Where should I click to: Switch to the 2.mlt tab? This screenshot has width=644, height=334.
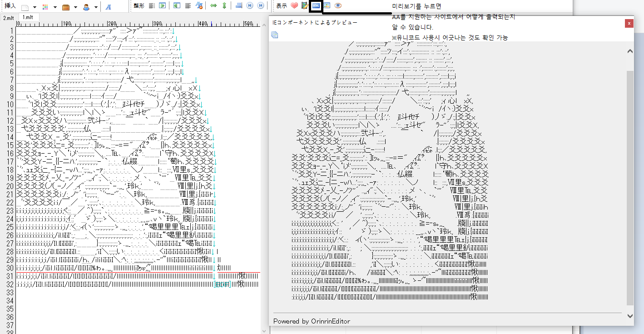(x=9, y=18)
